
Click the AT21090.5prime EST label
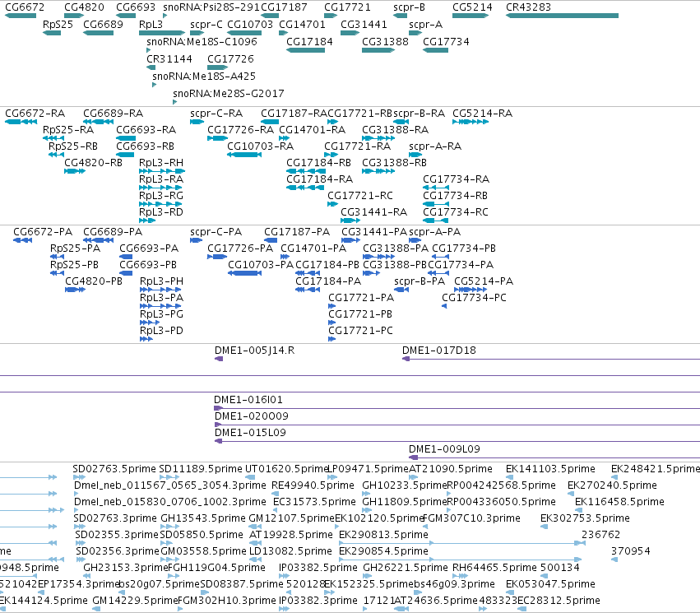(x=451, y=469)
